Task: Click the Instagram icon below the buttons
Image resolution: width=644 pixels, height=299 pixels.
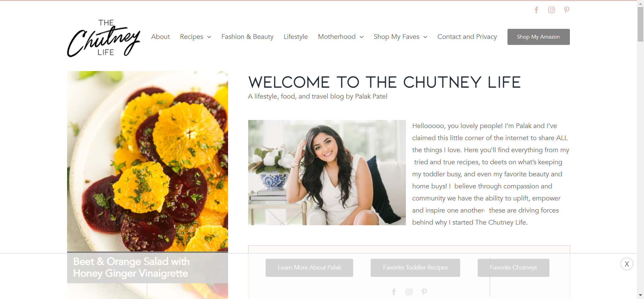Action: tap(409, 292)
